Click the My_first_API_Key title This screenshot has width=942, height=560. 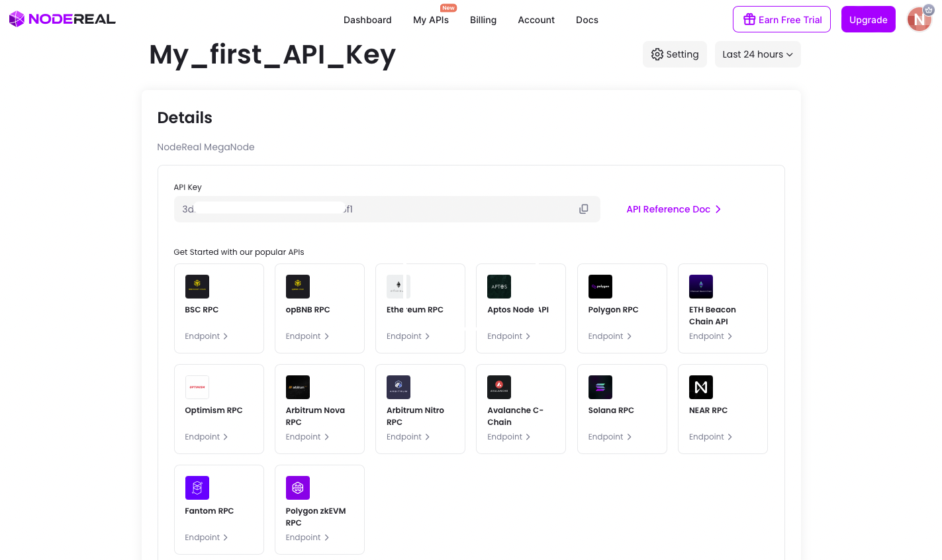coord(273,55)
